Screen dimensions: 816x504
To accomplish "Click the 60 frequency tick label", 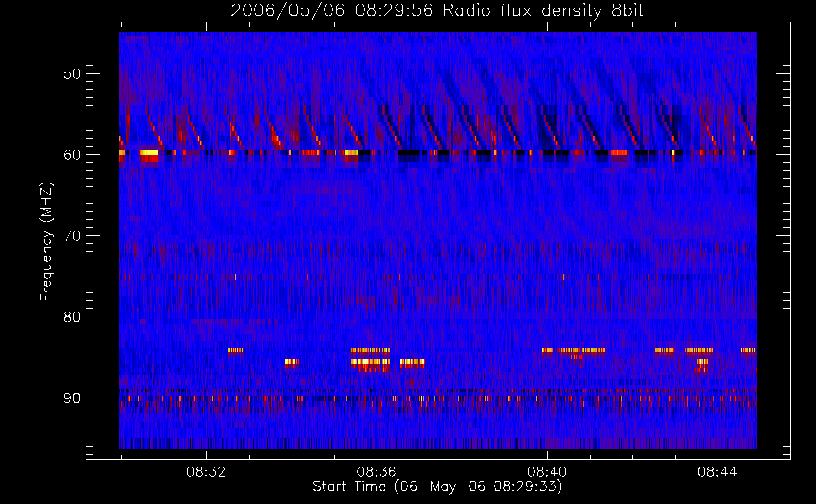I will [72, 155].
